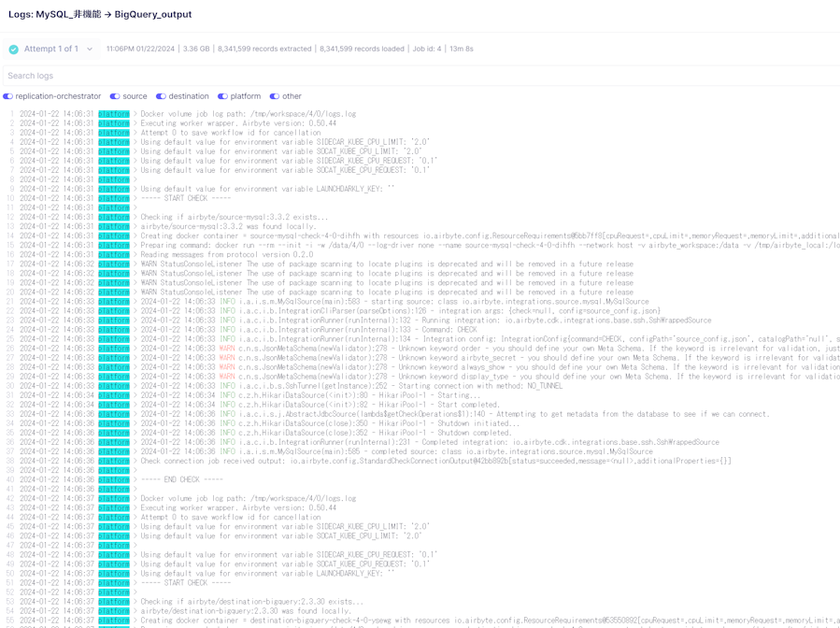Click WARN line 'Unknown keyword airbyte_secret'
Image resolution: width=840 pixels, height=628 pixels.
491,358
